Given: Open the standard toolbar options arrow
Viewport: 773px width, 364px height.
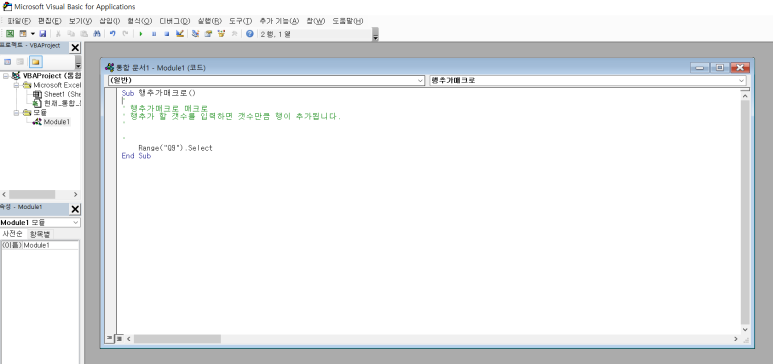Looking at the screenshot, I should point(375,35).
